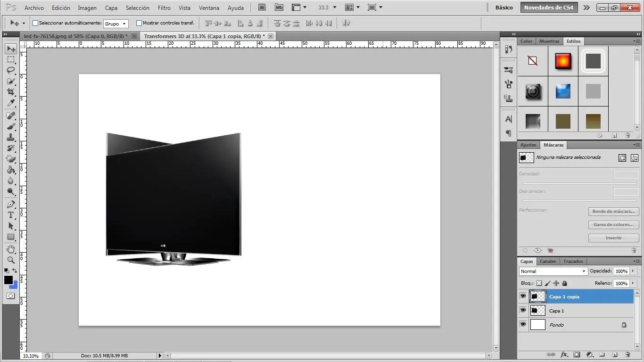The image size is (644, 362).
Task: Select the Zoom tool in toolbox
Action: [x=11, y=260]
